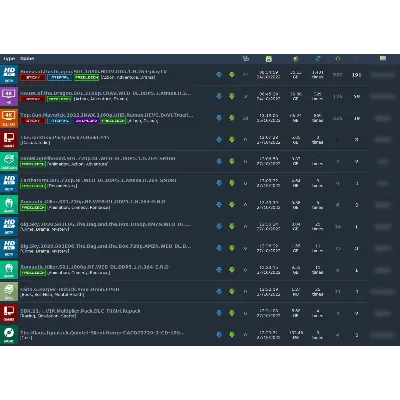
Task: Click the FREELEECH tag on the Daniel Spellbound row
Action: click(33, 164)
